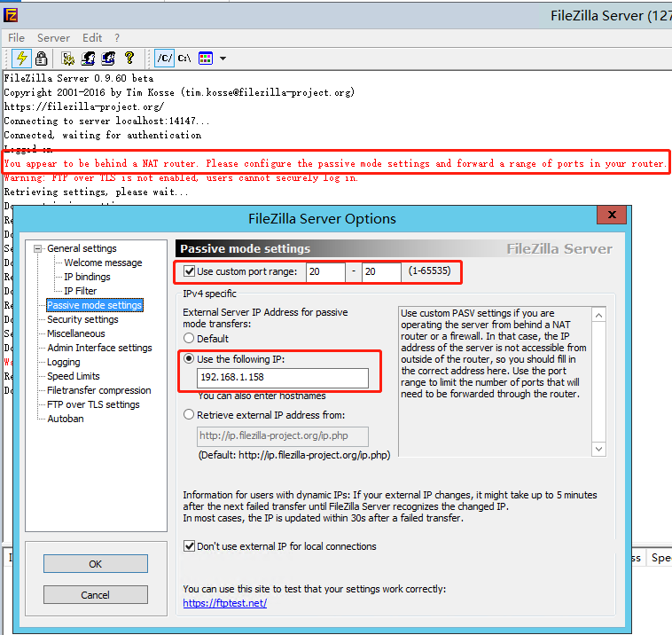Screen dimensions: 672x635
Task: Click the lightning bolt connect toolbar icon
Action: pos(21,59)
